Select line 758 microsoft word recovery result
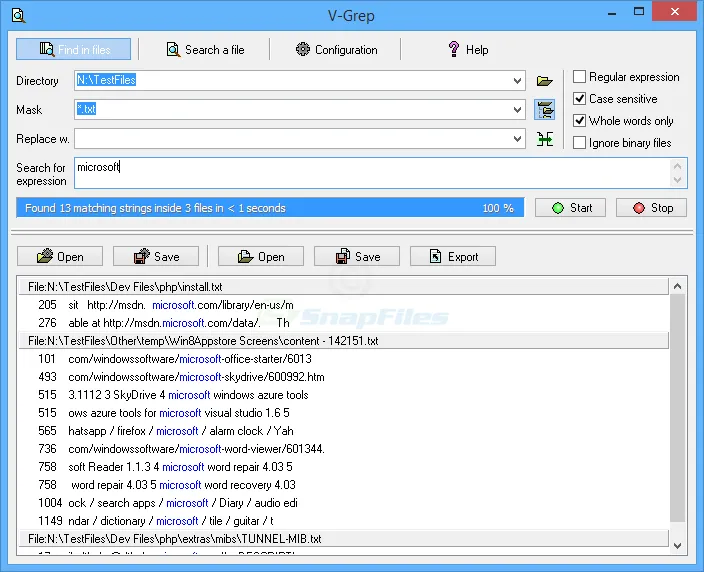Viewport: 704px width, 572px height. pyautogui.click(x=343, y=484)
